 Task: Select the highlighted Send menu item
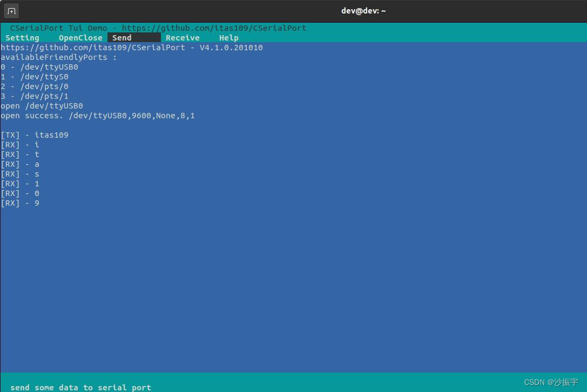122,37
